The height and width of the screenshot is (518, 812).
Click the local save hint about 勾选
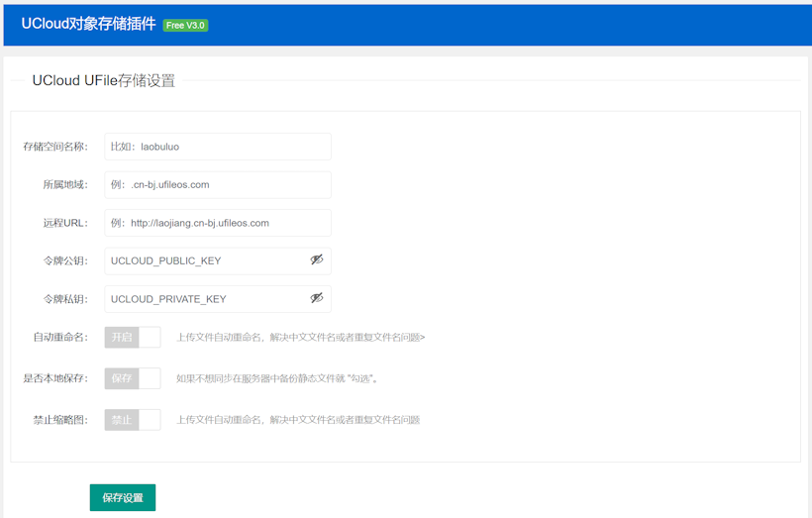pyautogui.click(x=277, y=378)
